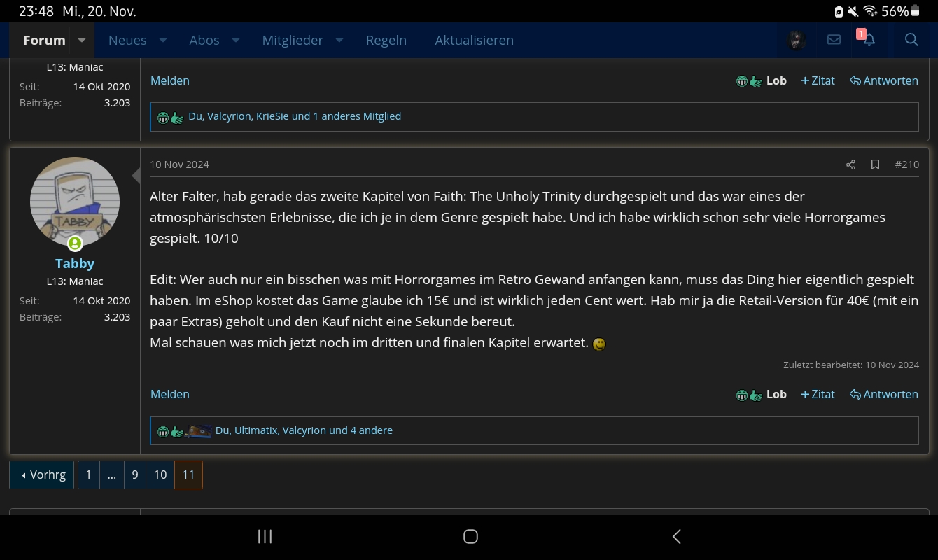938x560 pixels.
Task: Tap Android back arrow
Action: (x=676, y=536)
